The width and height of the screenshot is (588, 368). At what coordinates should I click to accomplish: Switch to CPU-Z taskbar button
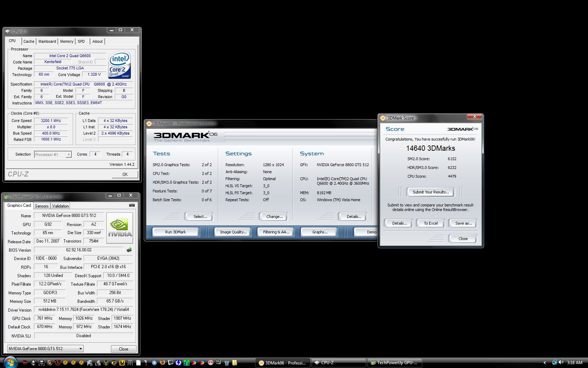click(x=339, y=363)
